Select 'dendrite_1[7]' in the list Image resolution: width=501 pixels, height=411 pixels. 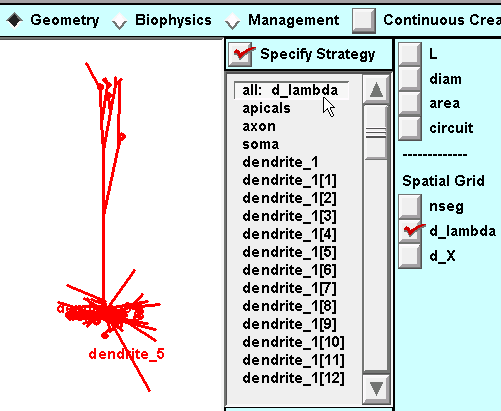pyautogui.click(x=289, y=288)
